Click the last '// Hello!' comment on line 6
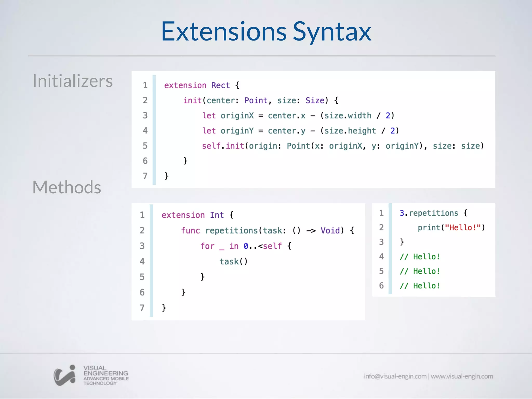This screenshot has height=399, width=532. click(x=420, y=286)
